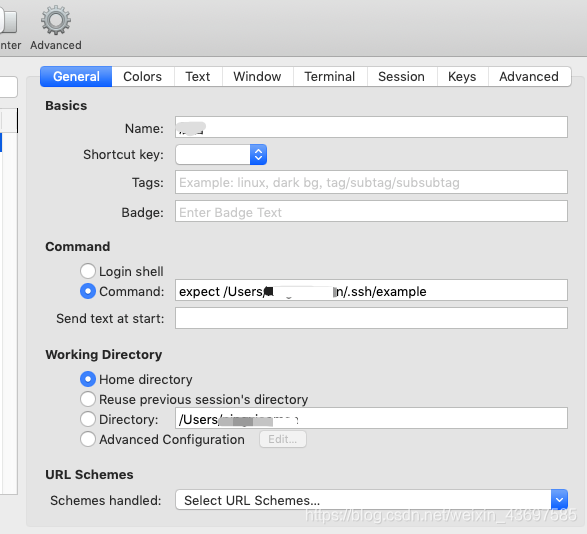The height and width of the screenshot is (534, 587).
Task: Click the Edit... button
Action: point(283,439)
